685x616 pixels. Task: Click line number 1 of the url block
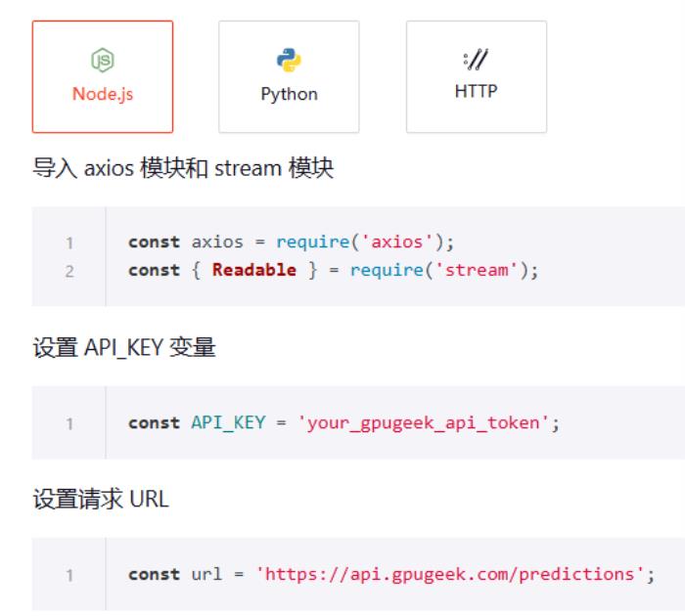coord(69,575)
